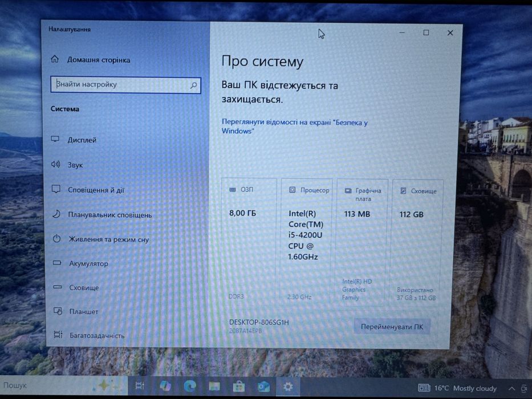The image size is (532, 399).
Task: Select Дисплей in the sidebar
Action: click(82, 140)
